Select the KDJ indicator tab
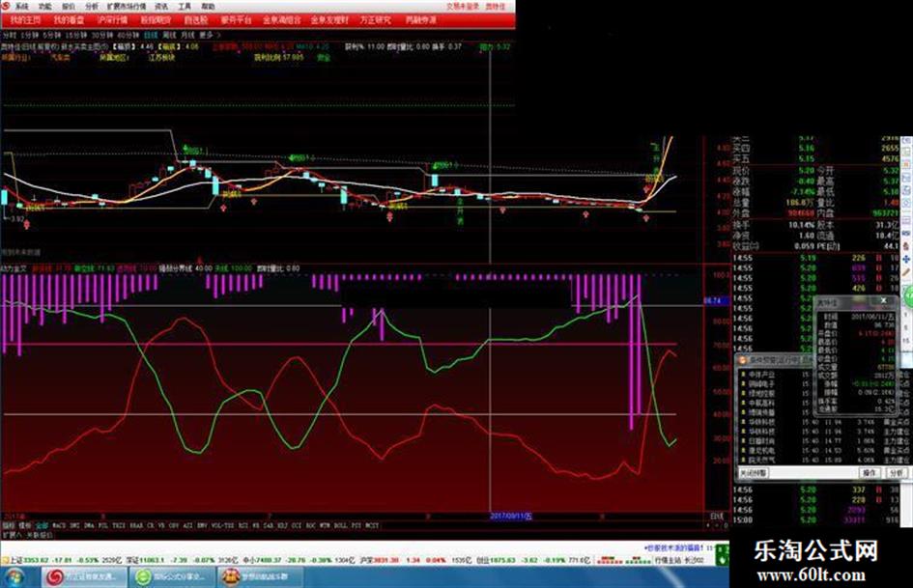The width and height of the screenshot is (913, 588). coord(282,525)
